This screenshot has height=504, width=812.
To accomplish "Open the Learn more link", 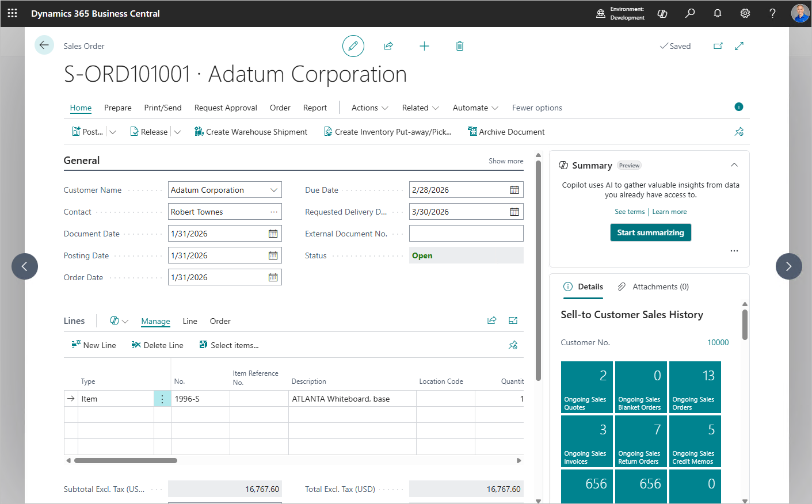I will click(670, 212).
